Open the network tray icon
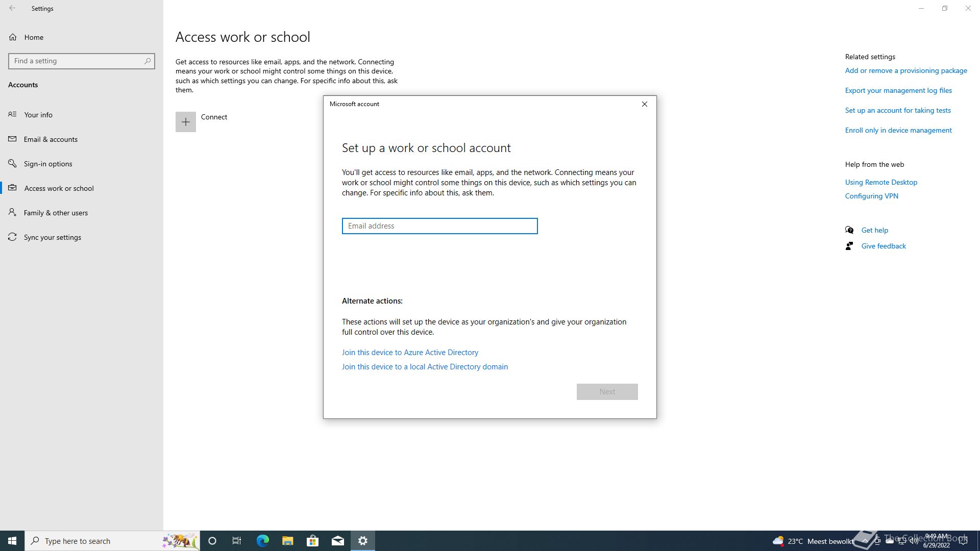The height and width of the screenshot is (551, 980). 902,541
